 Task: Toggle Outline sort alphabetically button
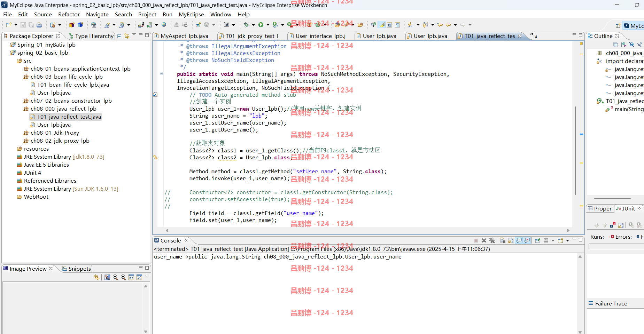pyautogui.click(x=623, y=45)
